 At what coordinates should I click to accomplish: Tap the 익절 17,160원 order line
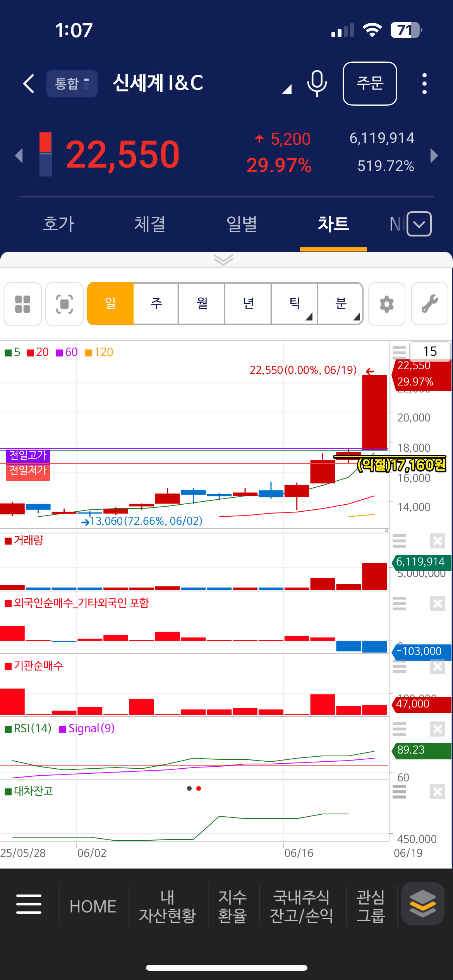[402, 464]
